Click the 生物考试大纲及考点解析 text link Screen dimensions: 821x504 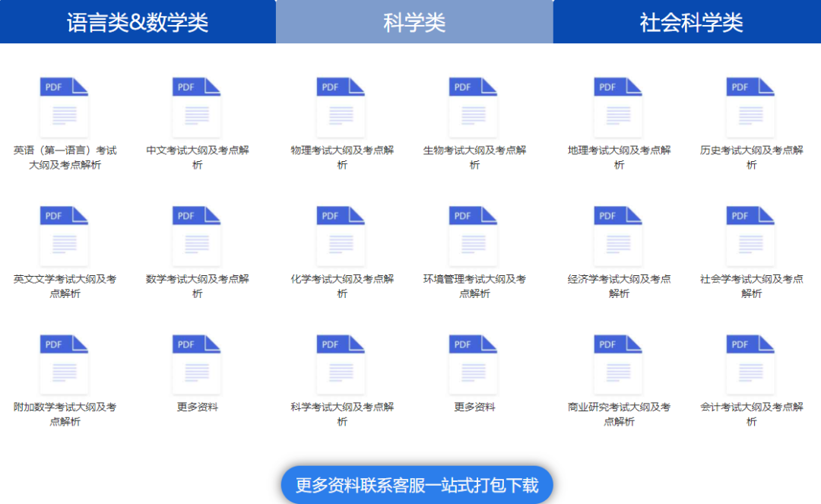[474, 157]
